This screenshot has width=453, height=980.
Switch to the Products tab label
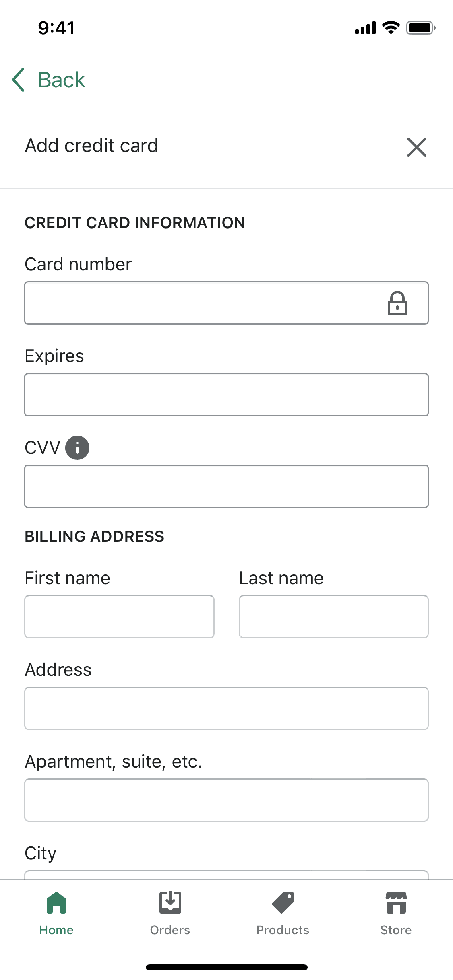tap(283, 930)
